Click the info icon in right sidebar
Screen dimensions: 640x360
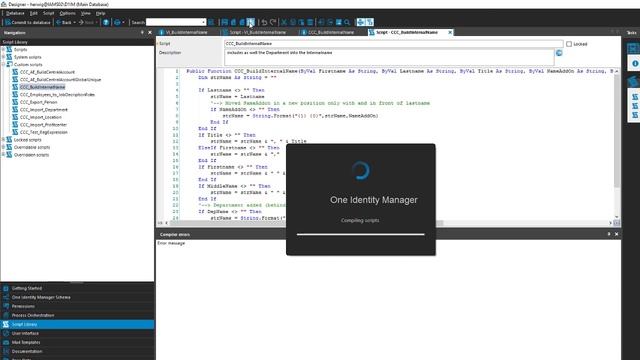point(635,63)
